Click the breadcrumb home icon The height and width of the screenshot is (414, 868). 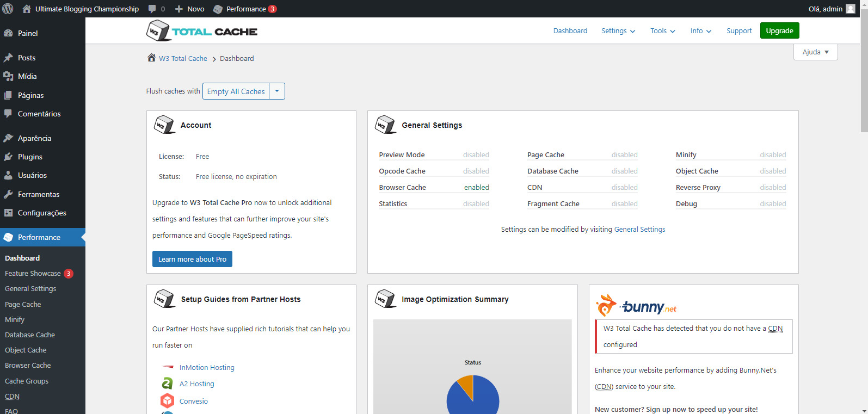coord(151,58)
